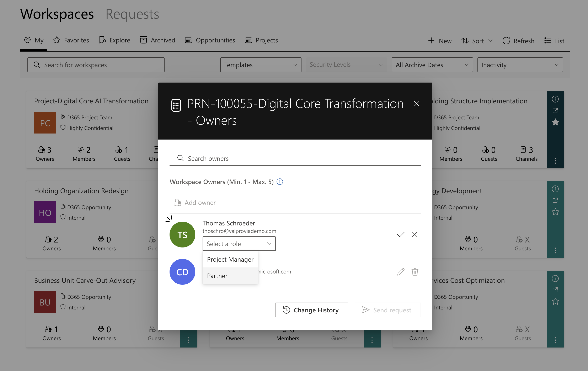This screenshot has width=588, height=371.
Task: Delete the CD owner using trash icon
Action: 415,272
